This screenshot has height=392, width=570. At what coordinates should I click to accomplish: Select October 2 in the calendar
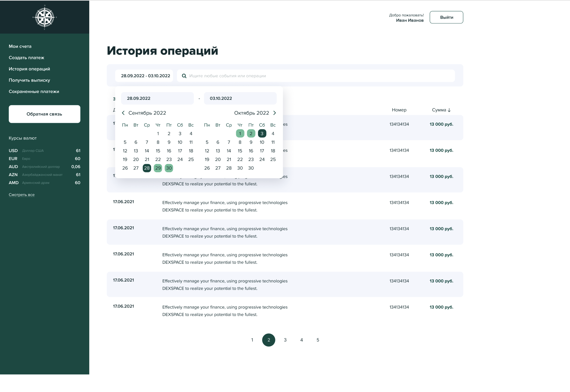click(251, 133)
